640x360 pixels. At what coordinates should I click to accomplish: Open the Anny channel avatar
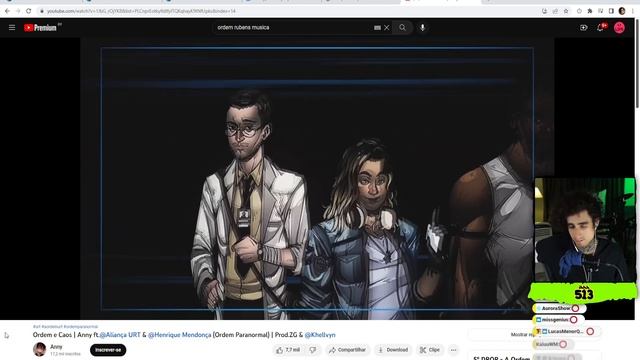40,349
